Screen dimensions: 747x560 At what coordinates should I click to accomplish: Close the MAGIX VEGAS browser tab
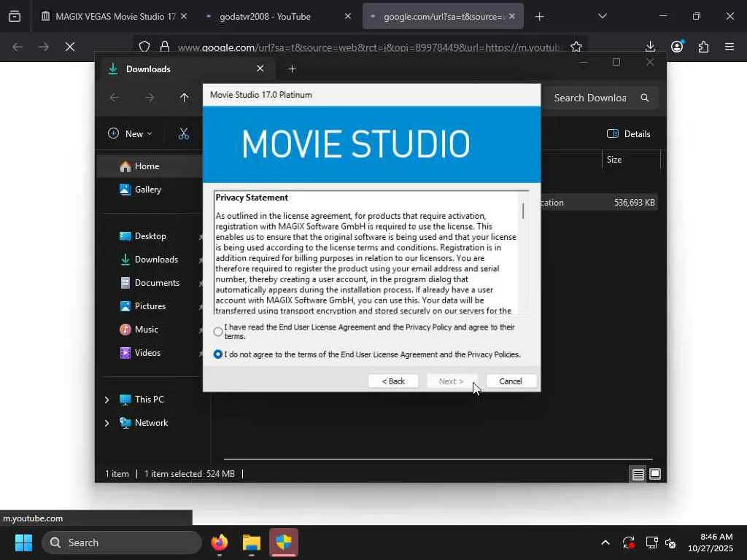(184, 16)
